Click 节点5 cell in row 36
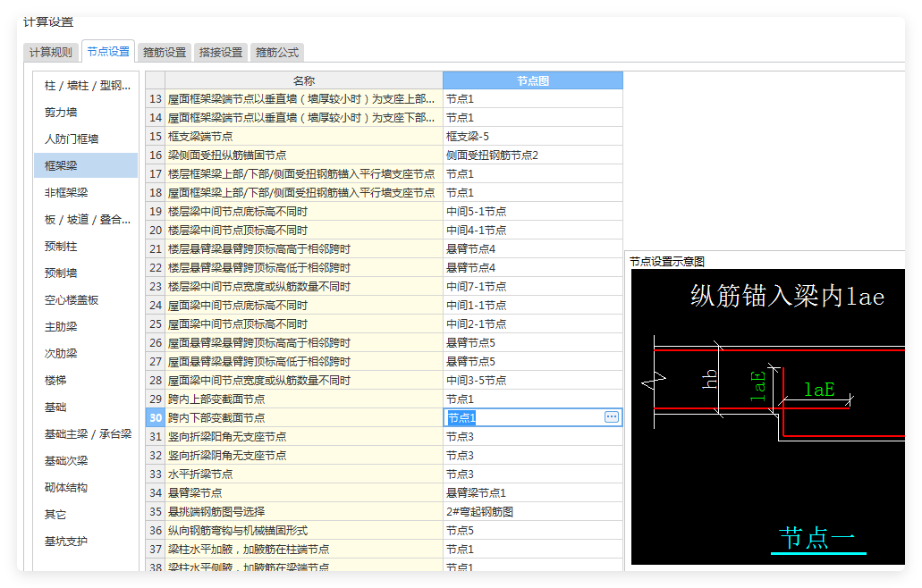922x588 pixels. click(533, 531)
